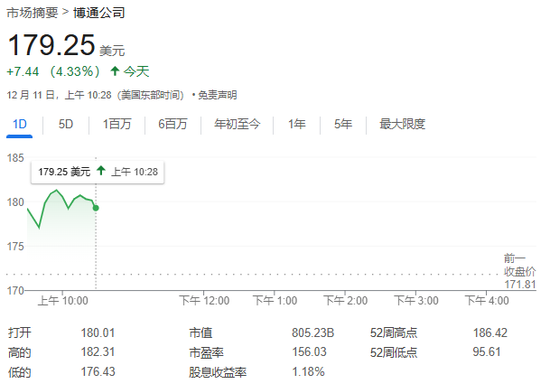
Task: Click the large 179.25 price value
Action: click(51, 45)
